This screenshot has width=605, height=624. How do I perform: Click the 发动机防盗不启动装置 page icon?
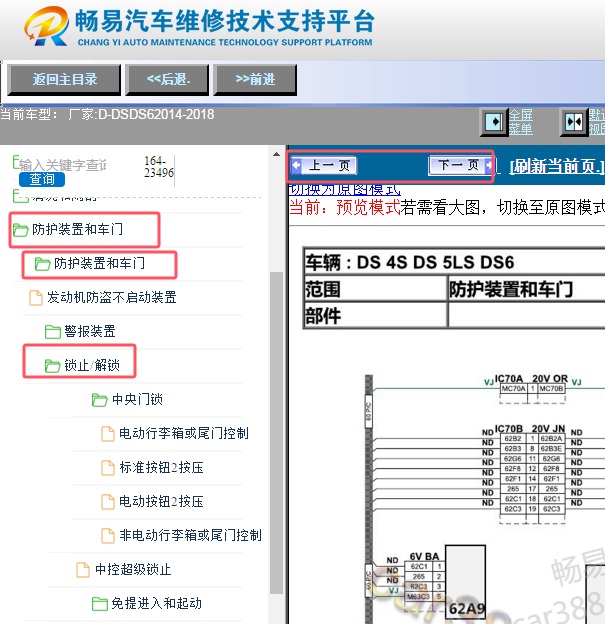36,298
